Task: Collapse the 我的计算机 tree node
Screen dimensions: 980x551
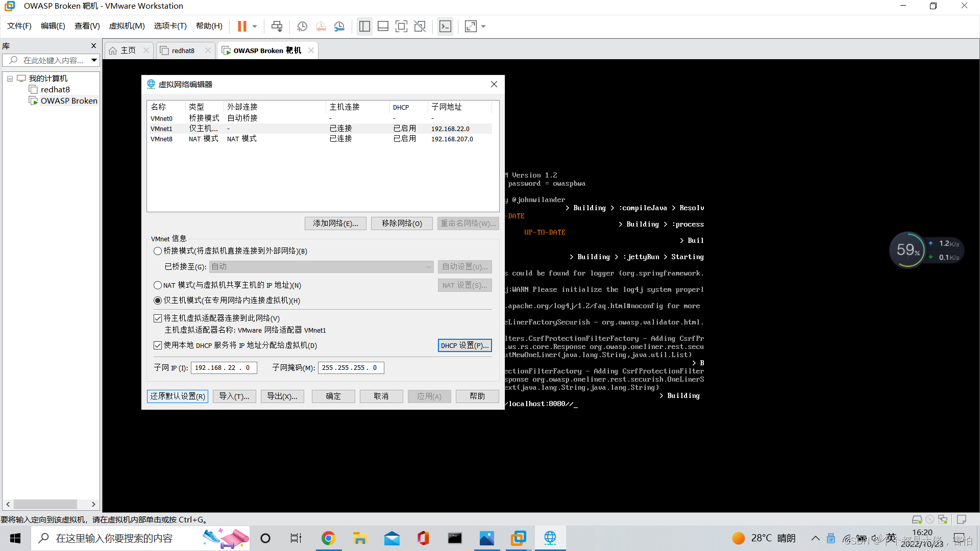Action: [x=10, y=79]
